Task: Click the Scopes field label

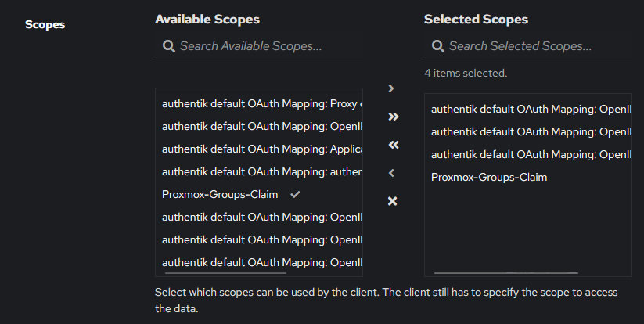Action: [45, 24]
